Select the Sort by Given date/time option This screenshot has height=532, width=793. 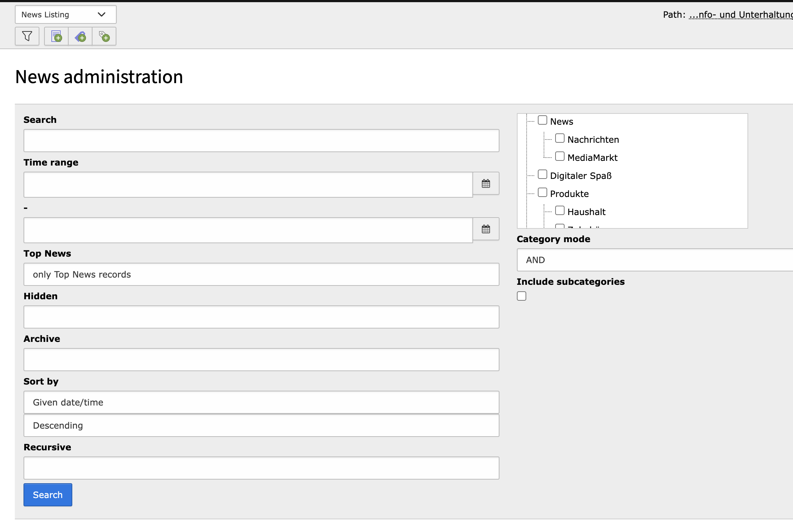point(262,402)
